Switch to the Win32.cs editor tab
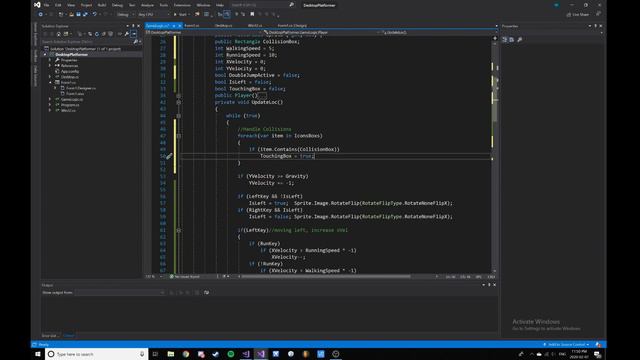This screenshot has height=360, width=640. pos(255,26)
